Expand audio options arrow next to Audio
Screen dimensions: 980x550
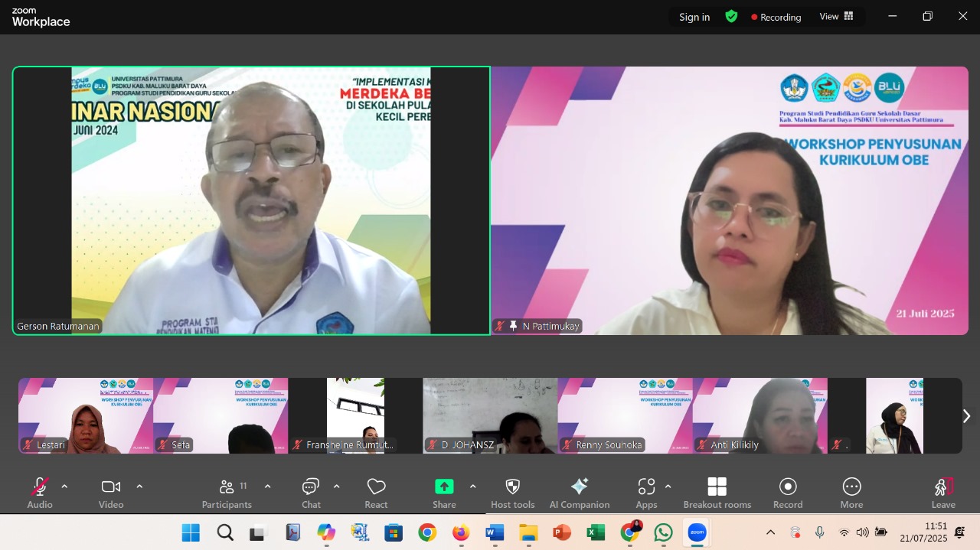(64, 487)
